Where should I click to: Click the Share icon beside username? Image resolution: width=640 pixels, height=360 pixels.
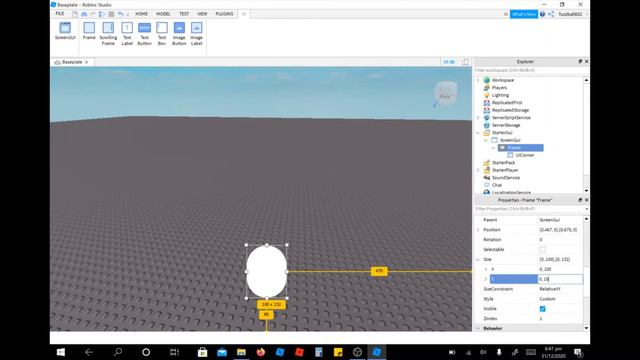pos(551,14)
